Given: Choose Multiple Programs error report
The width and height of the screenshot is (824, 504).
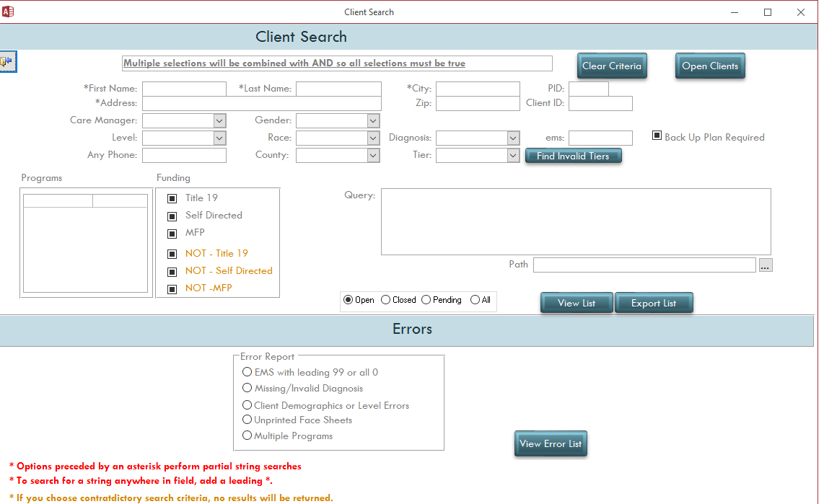Looking at the screenshot, I should click(247, 436).
